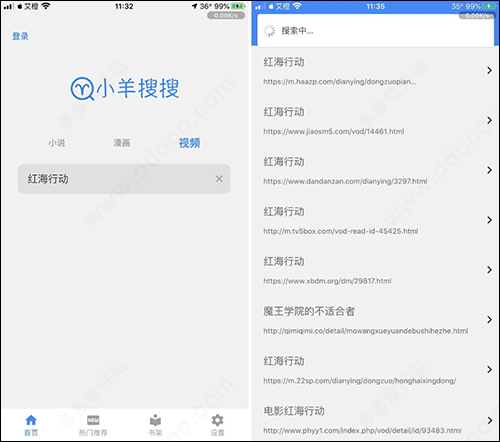Open the tv5box.com result link
The image size is (500, 442).
coord(375,220)
